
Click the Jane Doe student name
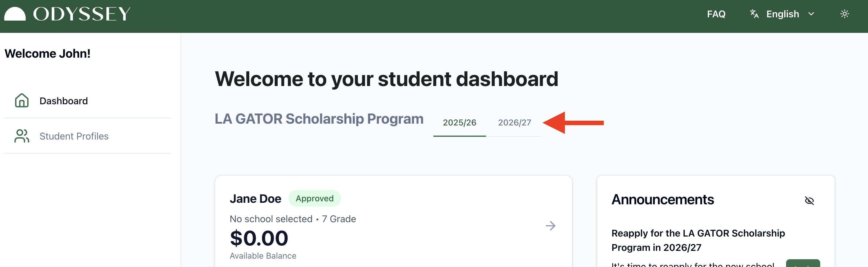pos(256,199)
